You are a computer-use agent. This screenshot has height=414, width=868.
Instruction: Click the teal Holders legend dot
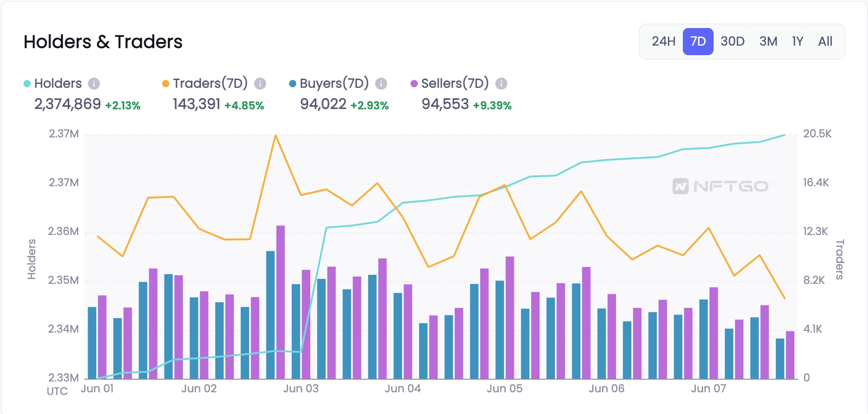coord(27,84)
